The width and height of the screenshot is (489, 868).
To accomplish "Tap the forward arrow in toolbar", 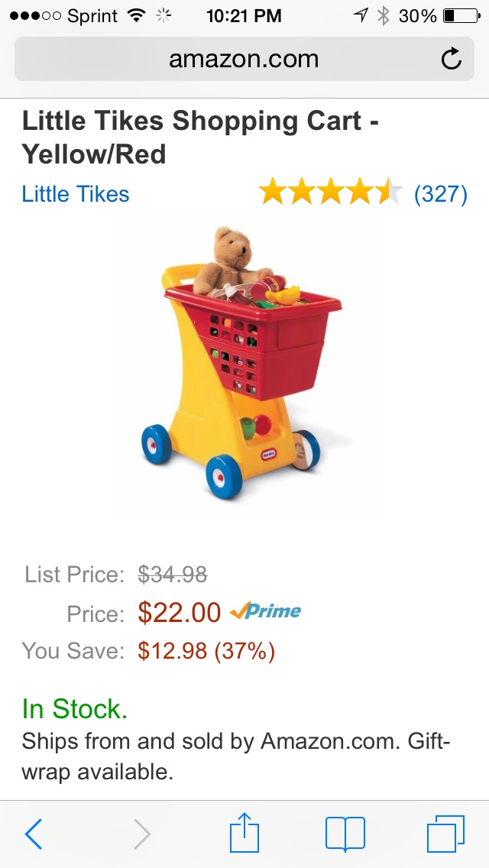I will [x=142, y=834].
